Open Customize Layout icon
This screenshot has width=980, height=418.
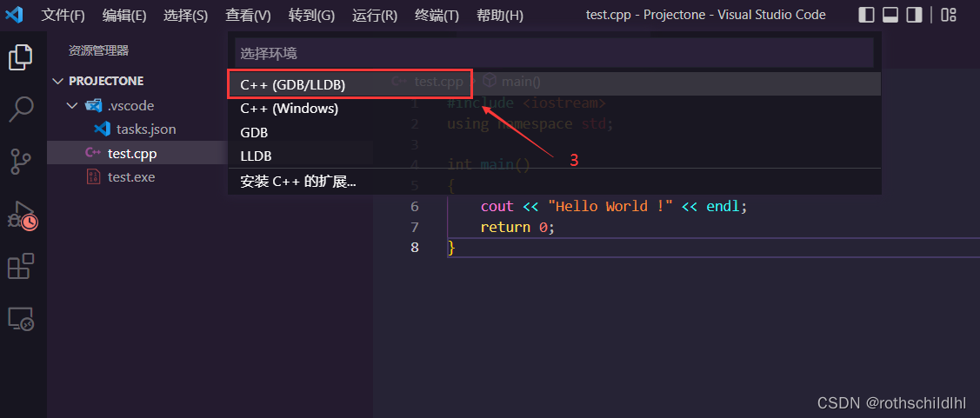coord(949,15)
